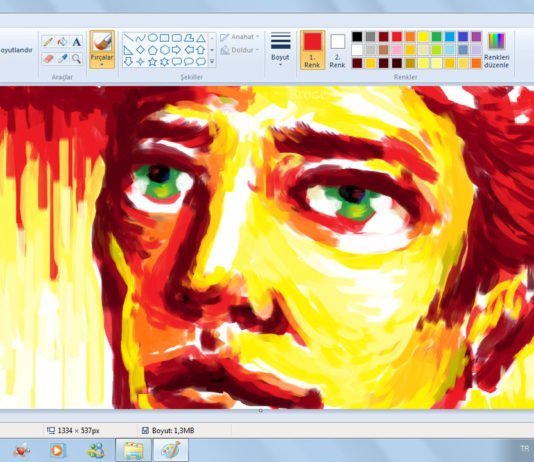Select the Pencil tool
534x462 pixels.
(x=48, y=42)
